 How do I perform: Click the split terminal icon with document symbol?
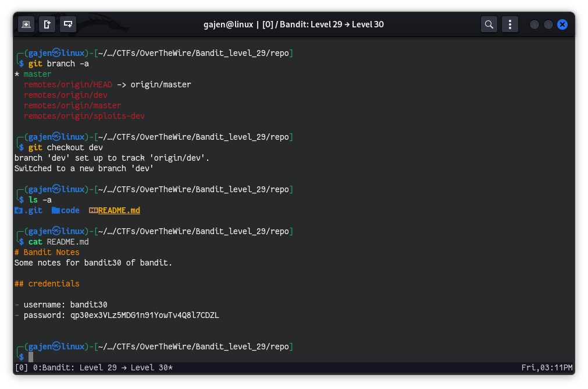click(x=47, y=24)
